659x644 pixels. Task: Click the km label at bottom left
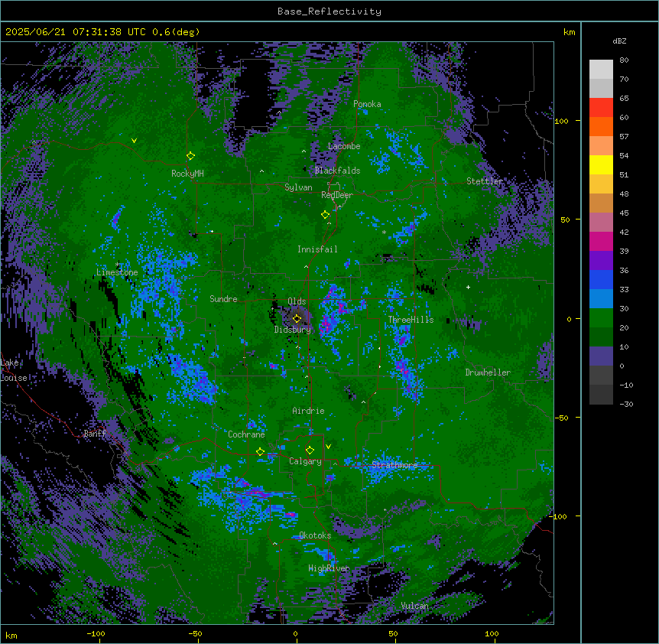click(x=11, y=636)
